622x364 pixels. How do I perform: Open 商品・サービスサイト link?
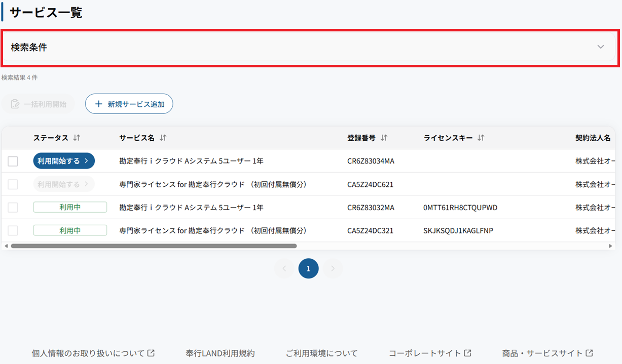547,353
